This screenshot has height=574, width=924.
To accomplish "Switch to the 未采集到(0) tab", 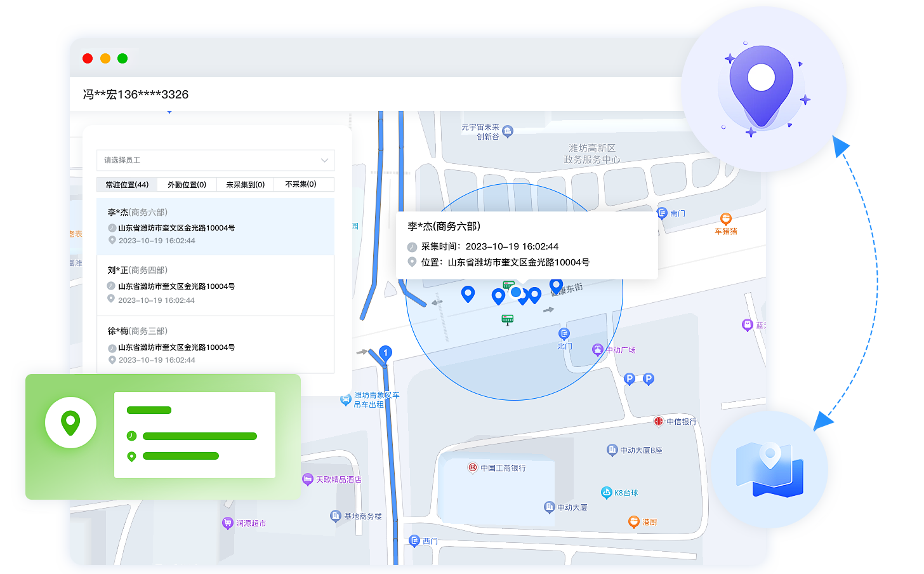I will pyautogui.click(x=245, y=185).
